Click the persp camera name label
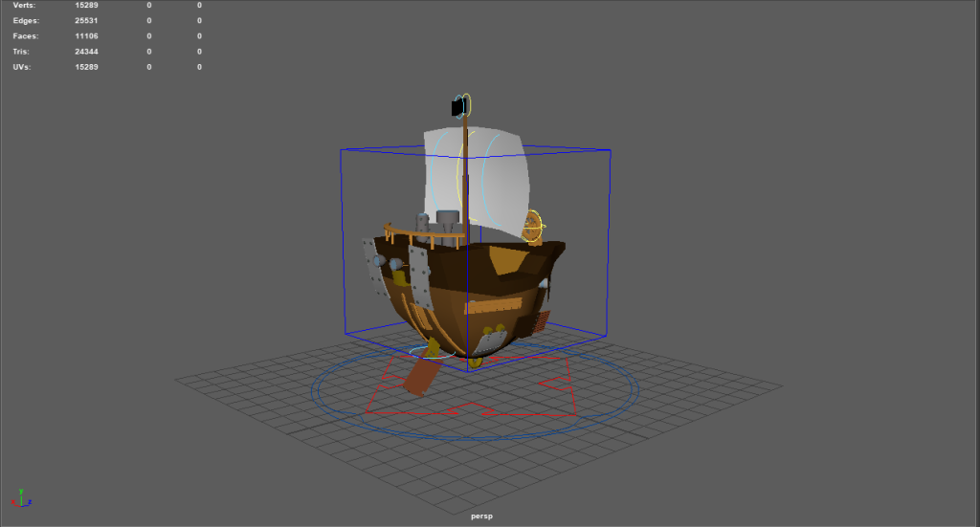This screenshot has width=980, height=527. [x=482, y=516]
